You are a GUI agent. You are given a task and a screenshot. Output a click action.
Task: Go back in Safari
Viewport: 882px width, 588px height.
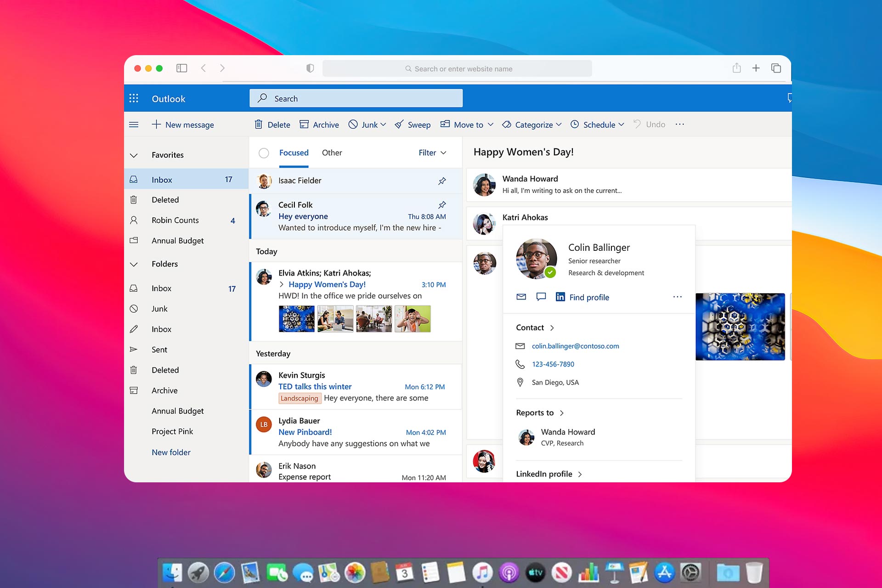tap(203, 68)
